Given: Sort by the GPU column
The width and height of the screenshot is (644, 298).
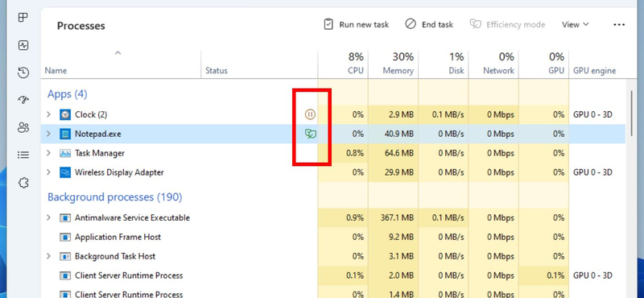Looking at the screenshot, I should point(543,64).
